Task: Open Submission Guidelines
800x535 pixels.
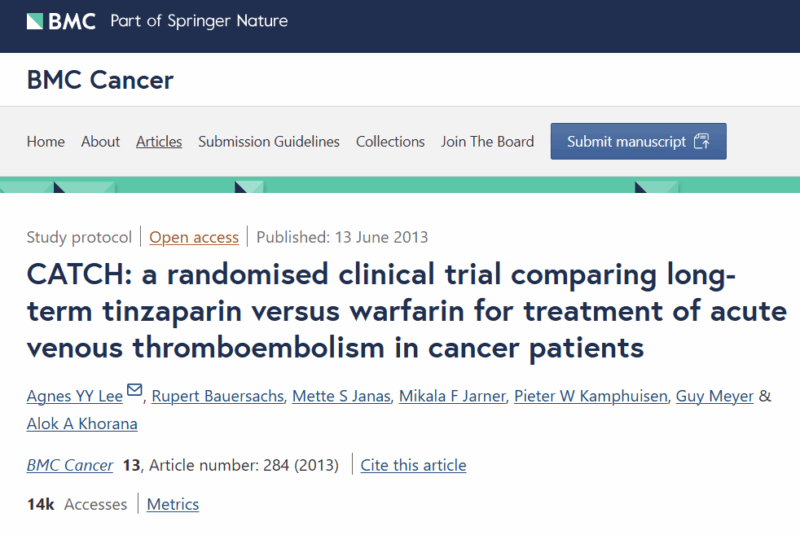Action: [x=269, y=142]
